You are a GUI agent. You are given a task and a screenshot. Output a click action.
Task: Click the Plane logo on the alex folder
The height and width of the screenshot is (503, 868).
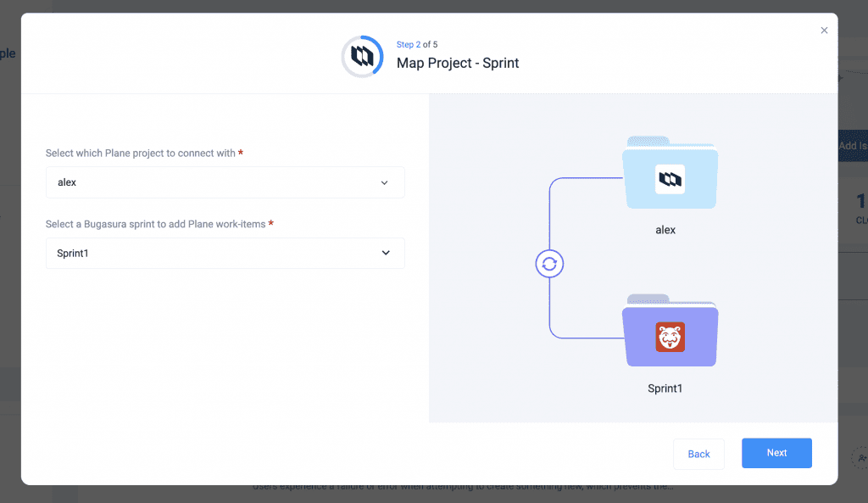pyautogui.click(x=670, y=179)
